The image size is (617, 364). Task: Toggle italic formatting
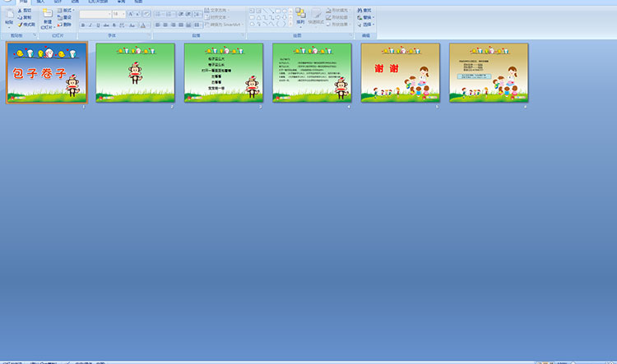pyautogui.click(x=90, y=25)
